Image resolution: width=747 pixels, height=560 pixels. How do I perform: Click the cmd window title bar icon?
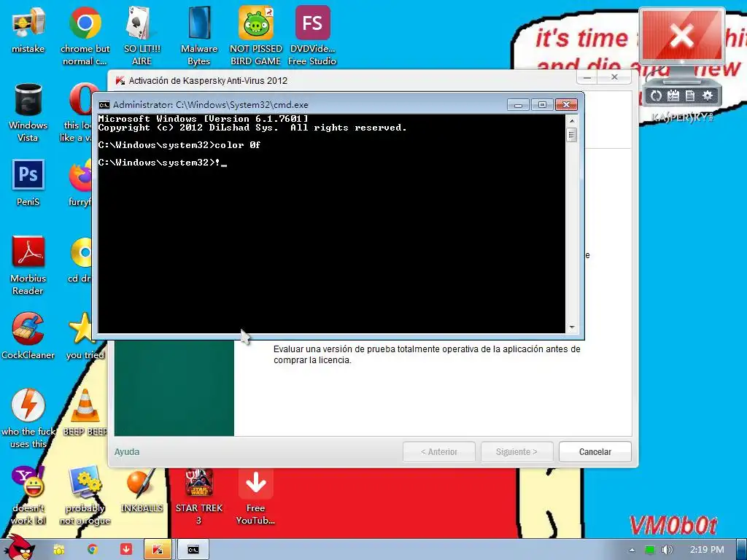pos(104,105)
